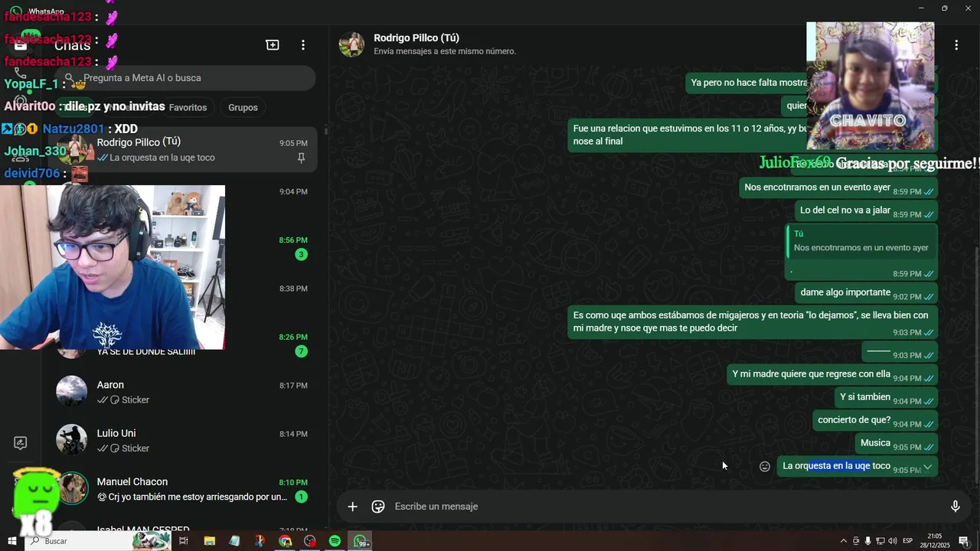Select the Grupos filter tab

point(243,107)
